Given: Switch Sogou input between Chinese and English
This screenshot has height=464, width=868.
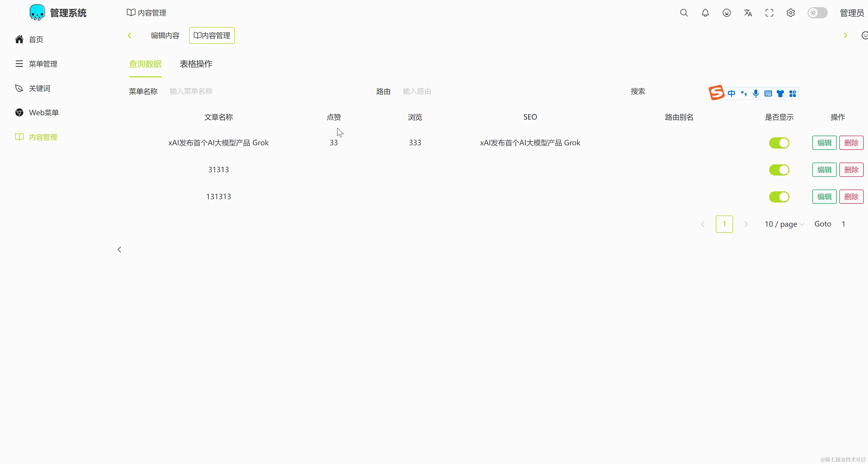Looking at the screenshot, I should point(732,93).
